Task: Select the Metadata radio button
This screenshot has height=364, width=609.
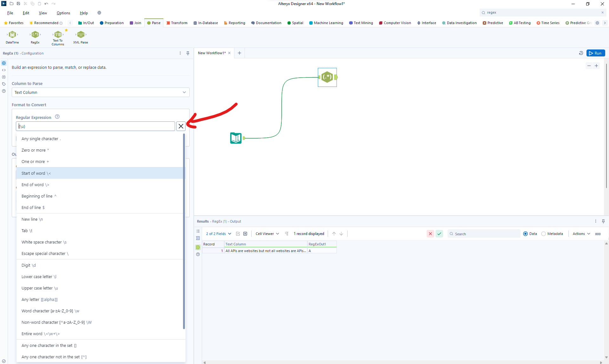Action: point(544,234)
